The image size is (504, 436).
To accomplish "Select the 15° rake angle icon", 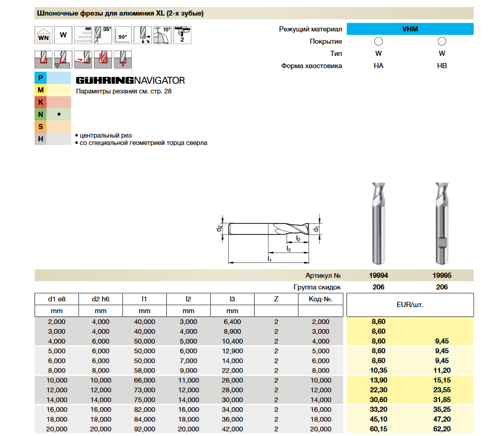I will (x=162, y=36).
